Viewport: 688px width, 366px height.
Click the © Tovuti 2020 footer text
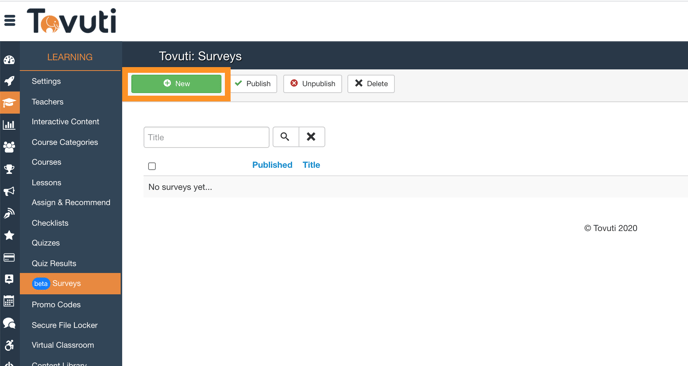point(610,228)
